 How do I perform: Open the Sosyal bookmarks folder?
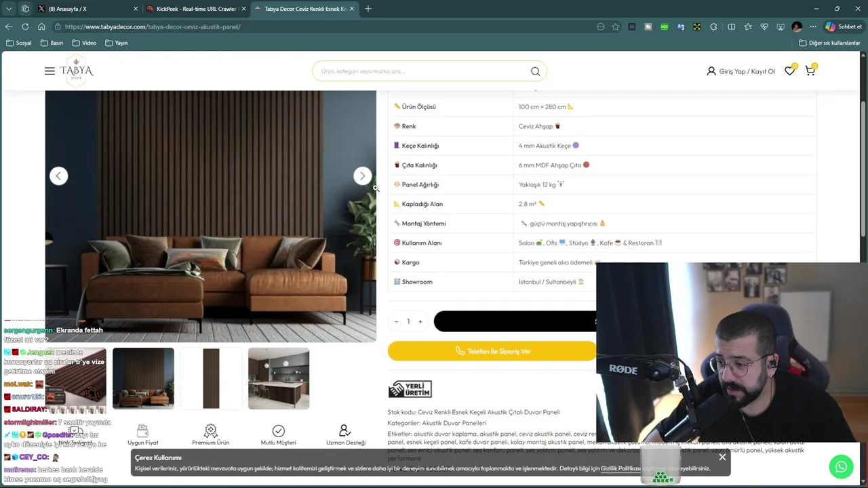tap(19, 43)
